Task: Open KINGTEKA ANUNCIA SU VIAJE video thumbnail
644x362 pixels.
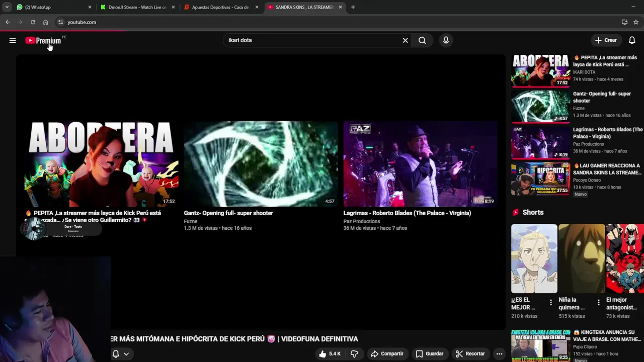Action: [540, 345]
